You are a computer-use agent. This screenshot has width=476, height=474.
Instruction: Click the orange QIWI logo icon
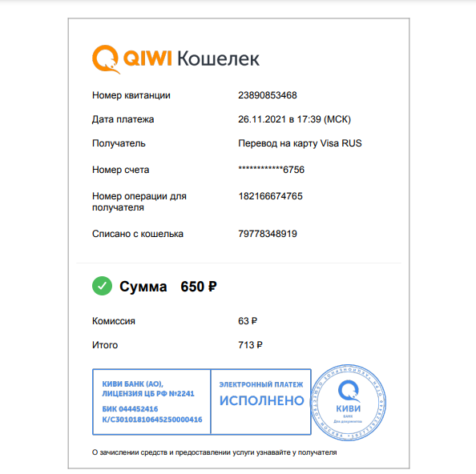click(x=106, y=59)
